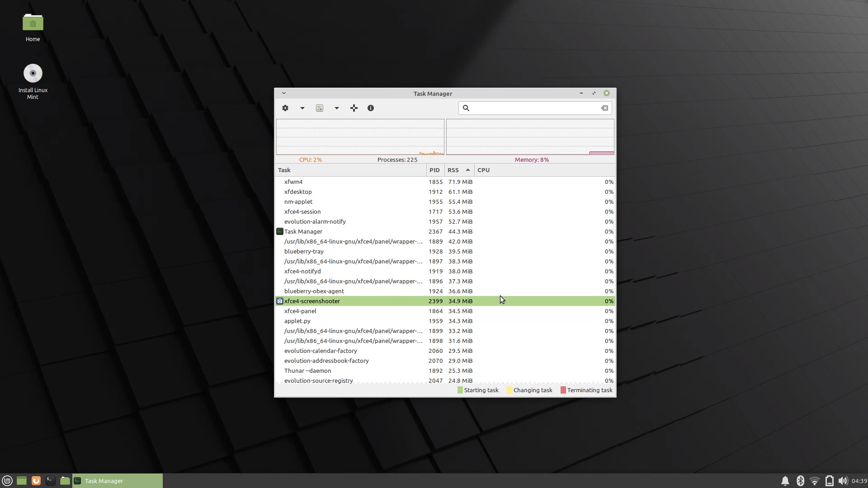Click the notifications bell tray icon
The image size is (868, 488).
click(x=785, y=480)
